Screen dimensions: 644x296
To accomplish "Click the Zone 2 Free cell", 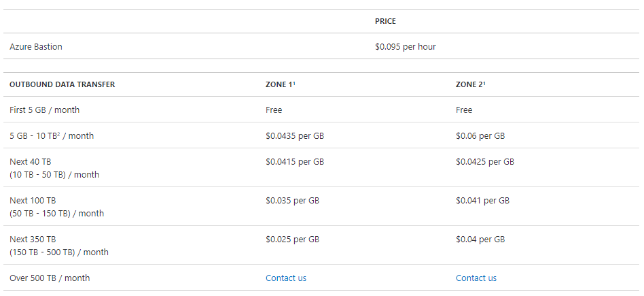I will click(464, 110).
